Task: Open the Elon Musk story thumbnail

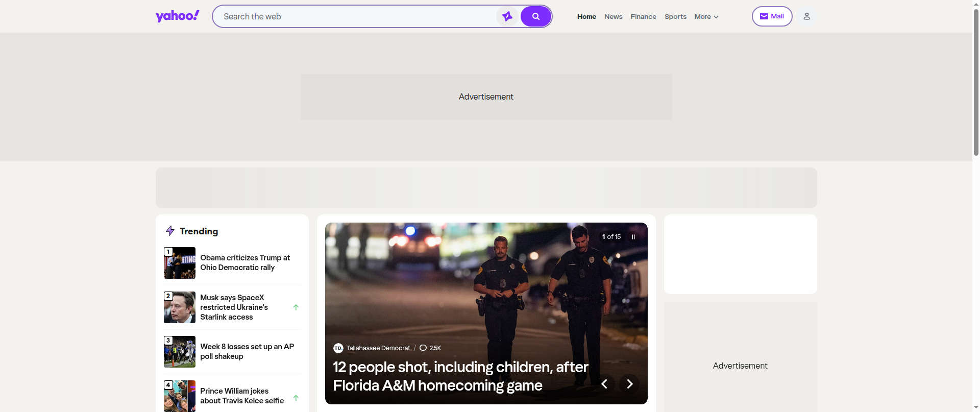Action: pyautogui.click(x=180, y=307)
